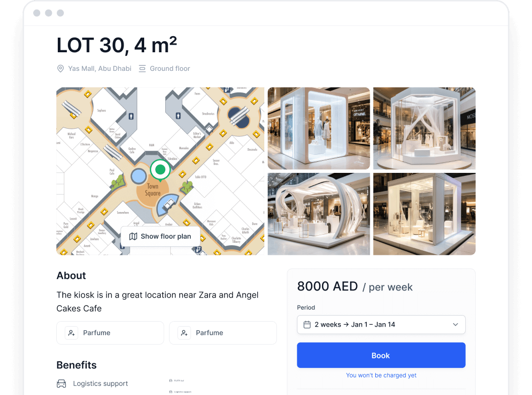This screenshot has height=395, width=532.
Task: Click the floor layers icon next to Ground floor
Action: pos(142,68)
